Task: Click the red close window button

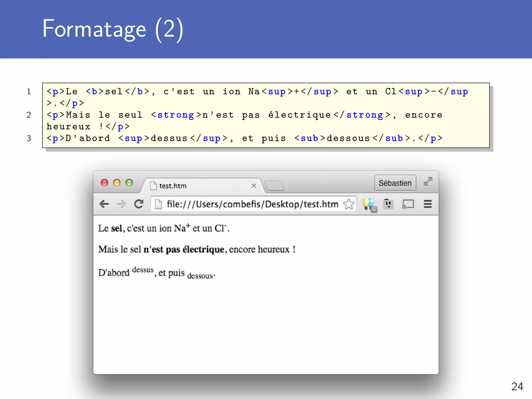Action: [x=104, y=183]
